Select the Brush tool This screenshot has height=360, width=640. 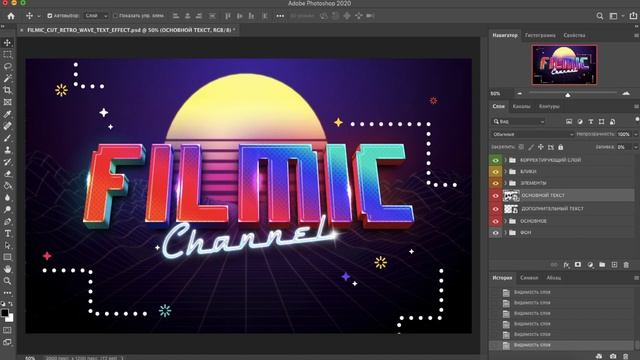(7, 138)
